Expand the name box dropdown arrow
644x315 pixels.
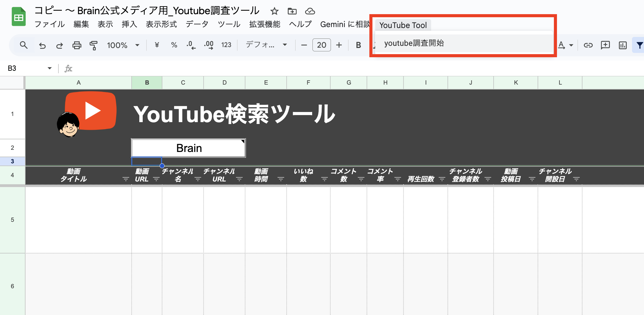coord(50,68)
